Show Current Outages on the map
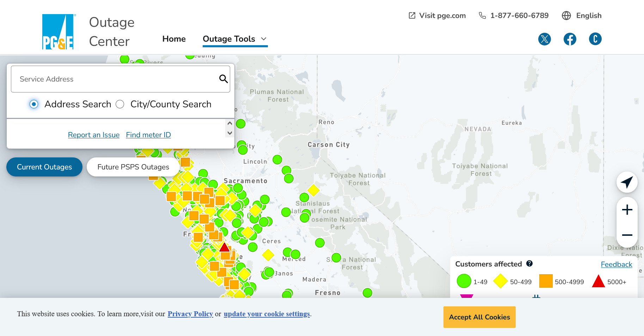 coord(44,167)
